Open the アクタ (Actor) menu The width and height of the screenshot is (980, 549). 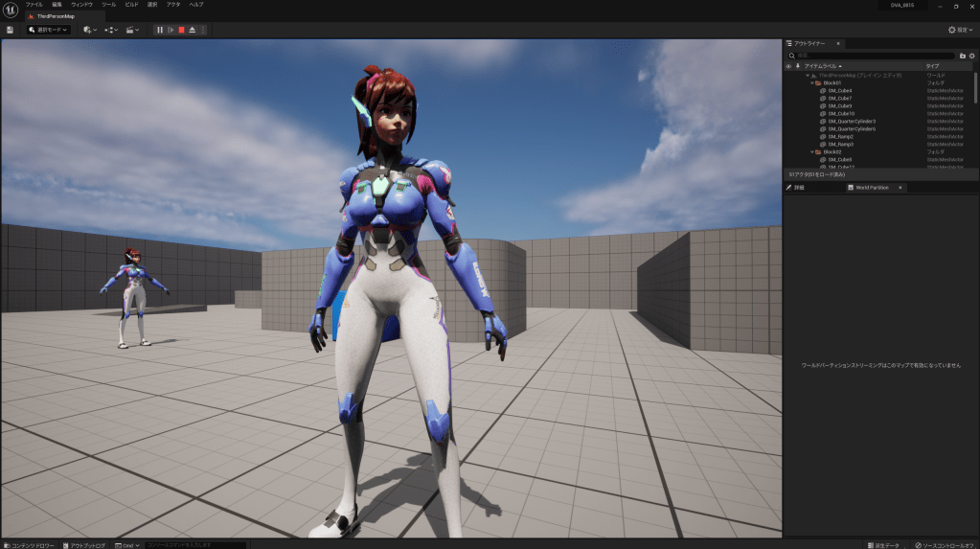(173, 5)
